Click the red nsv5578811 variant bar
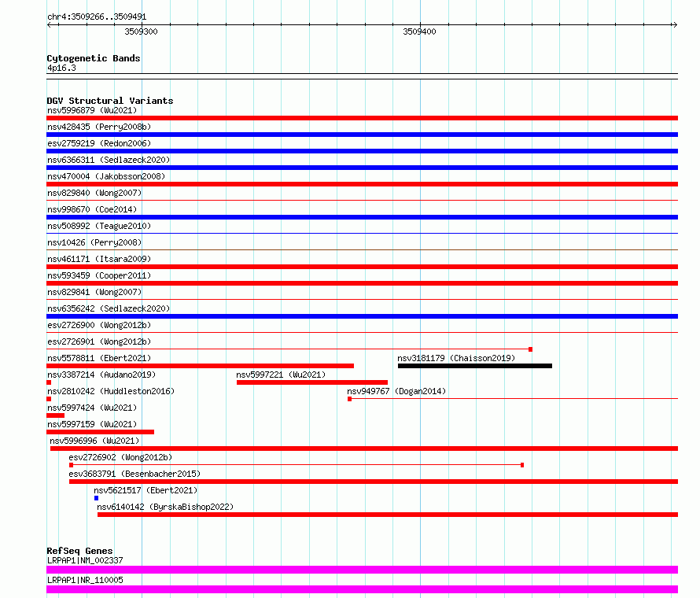The height and width of the screenshot is (598, 700). click(200, 366)
